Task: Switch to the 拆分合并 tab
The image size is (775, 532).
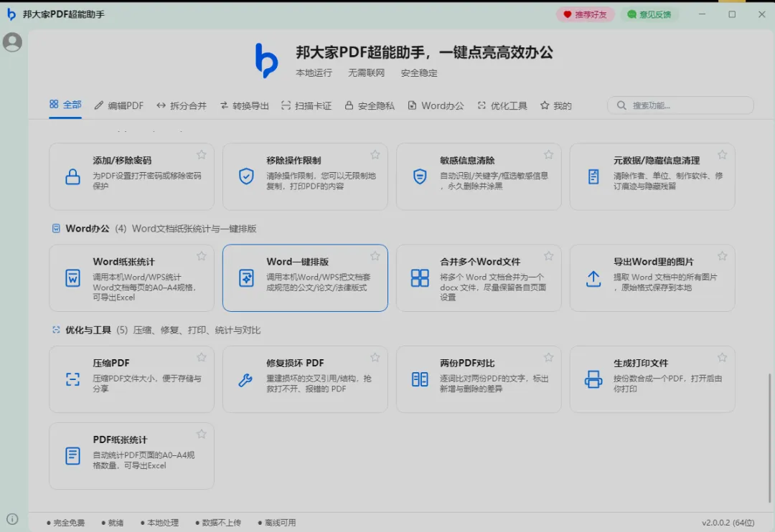Action: (x=182, y=105)
